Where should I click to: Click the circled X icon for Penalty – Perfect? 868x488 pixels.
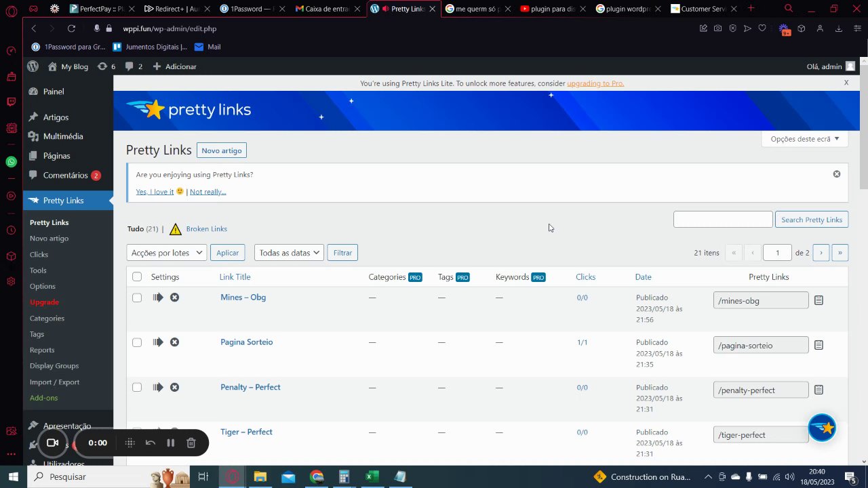click(174, 387)
